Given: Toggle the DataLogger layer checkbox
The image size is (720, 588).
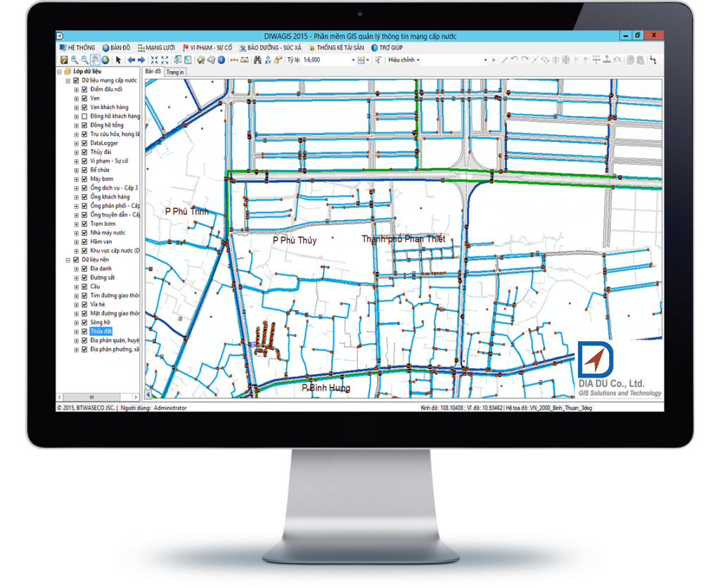Looking at the screenshot, I should click(84, 143).
